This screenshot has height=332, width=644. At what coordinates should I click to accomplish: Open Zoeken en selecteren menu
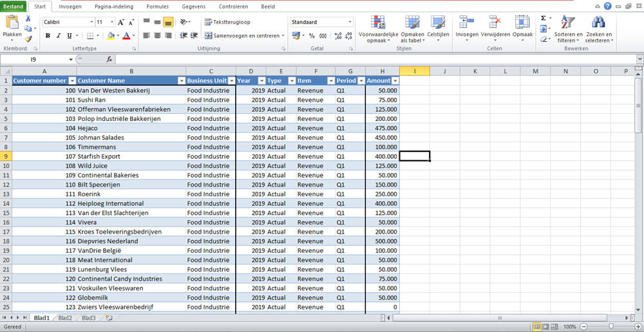(x=599, y=29)
